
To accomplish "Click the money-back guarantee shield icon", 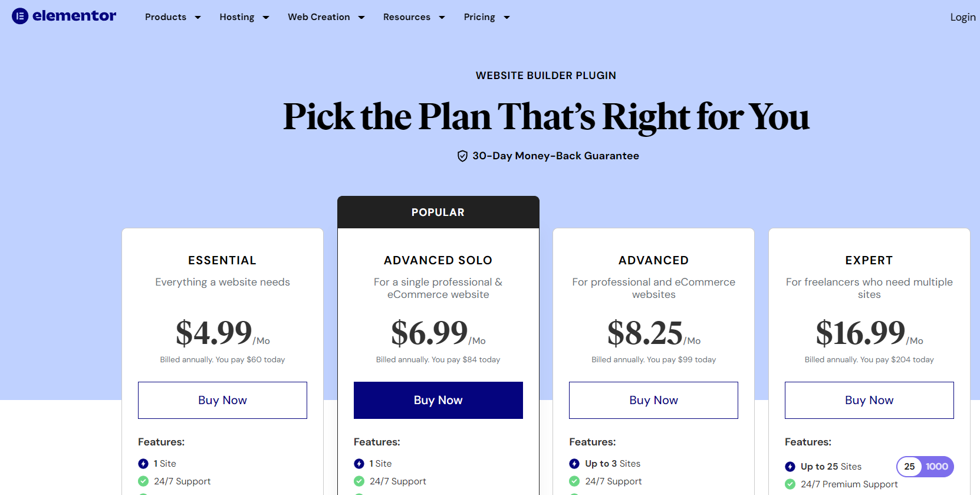I will coord(462,156).
